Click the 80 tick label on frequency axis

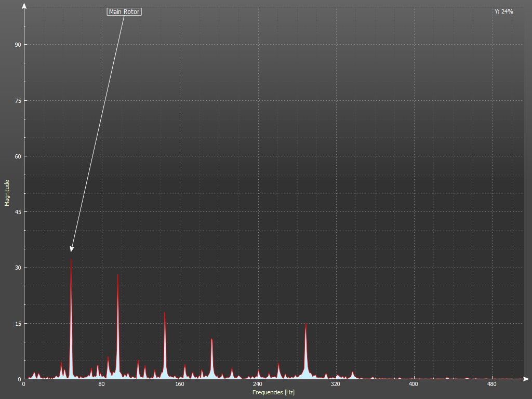pos(102,385)
